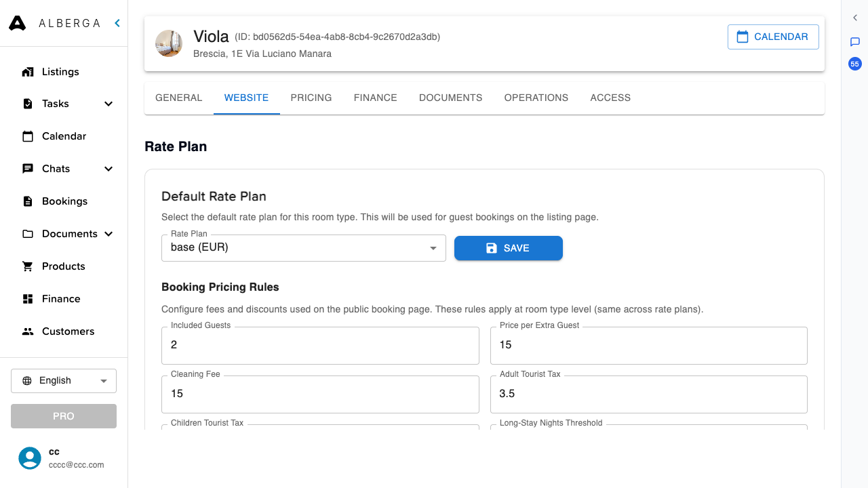Screen dimensions: 868x488
Task: Open the Documents tab
Action: click(451, 98)
